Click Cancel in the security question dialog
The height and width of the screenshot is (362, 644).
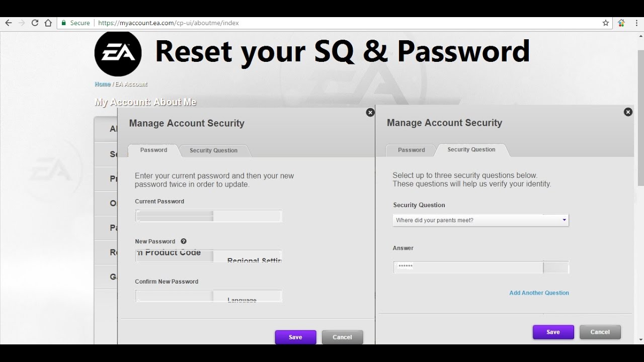600,332
